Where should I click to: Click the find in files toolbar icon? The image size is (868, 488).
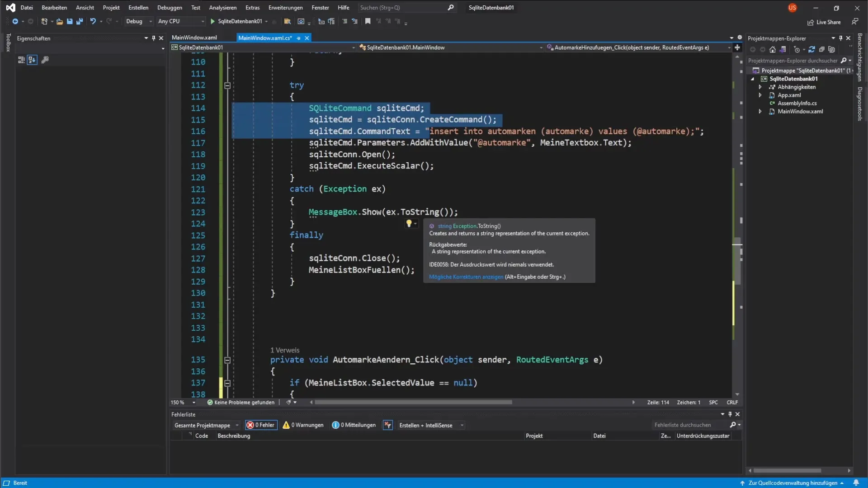287,21
